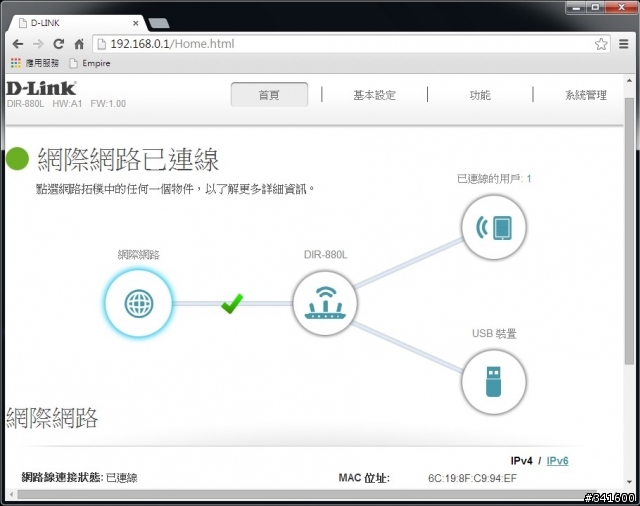The height and width of the screenshot is (506, 640).
Task: Click the 已連線的用戶 count label
Action: [494, 179]
